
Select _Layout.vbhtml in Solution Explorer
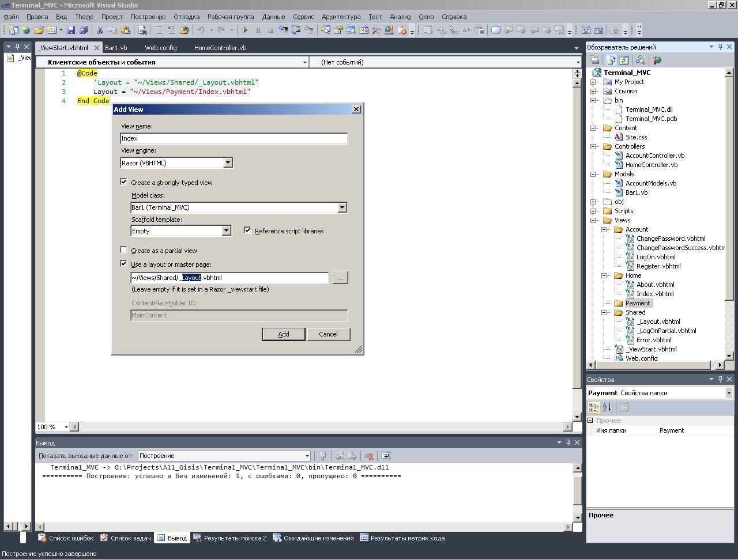point(658,321)
